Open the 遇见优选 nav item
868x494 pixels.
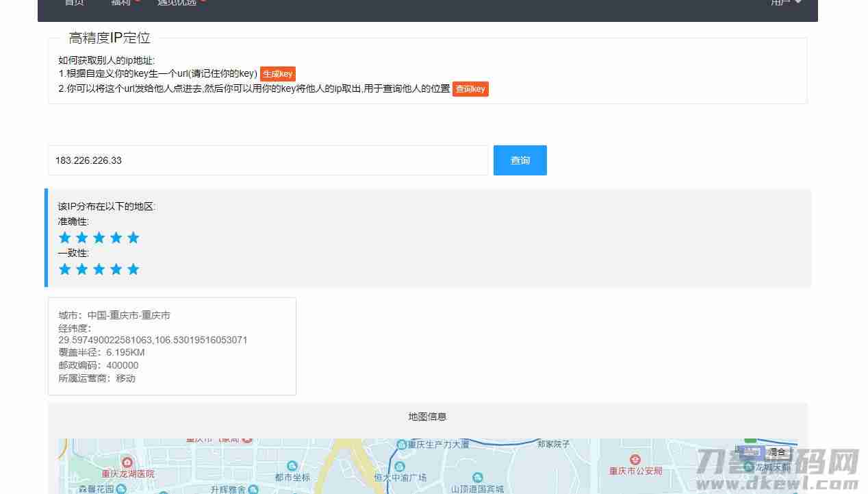pyautogui.click(x=177, y=3)
